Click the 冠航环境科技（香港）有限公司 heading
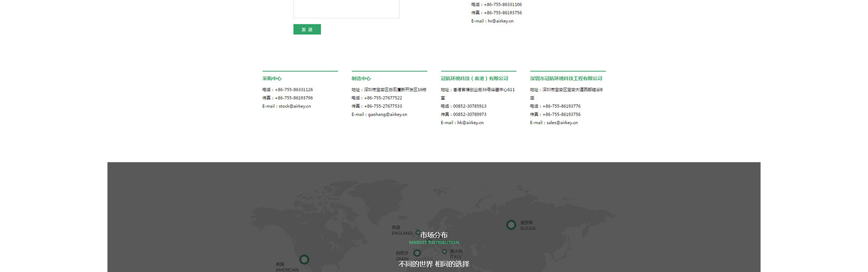Screen dimensions: 868x272 point(474,79)
